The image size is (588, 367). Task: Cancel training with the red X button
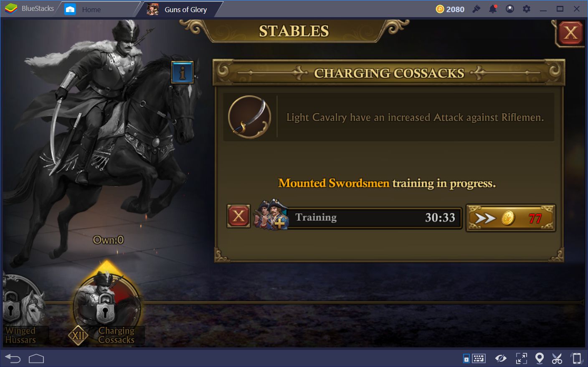[238, 216]
